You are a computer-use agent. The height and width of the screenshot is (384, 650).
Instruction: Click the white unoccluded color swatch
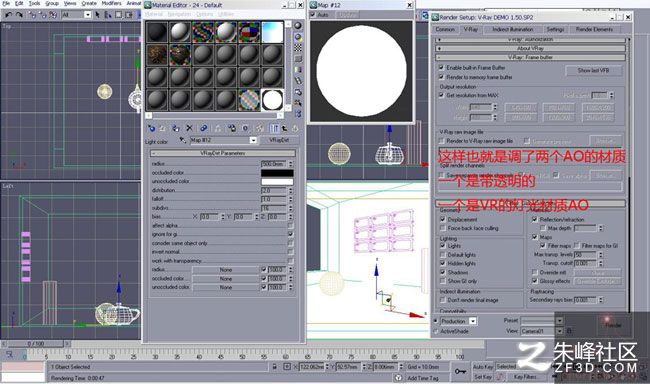277,181
